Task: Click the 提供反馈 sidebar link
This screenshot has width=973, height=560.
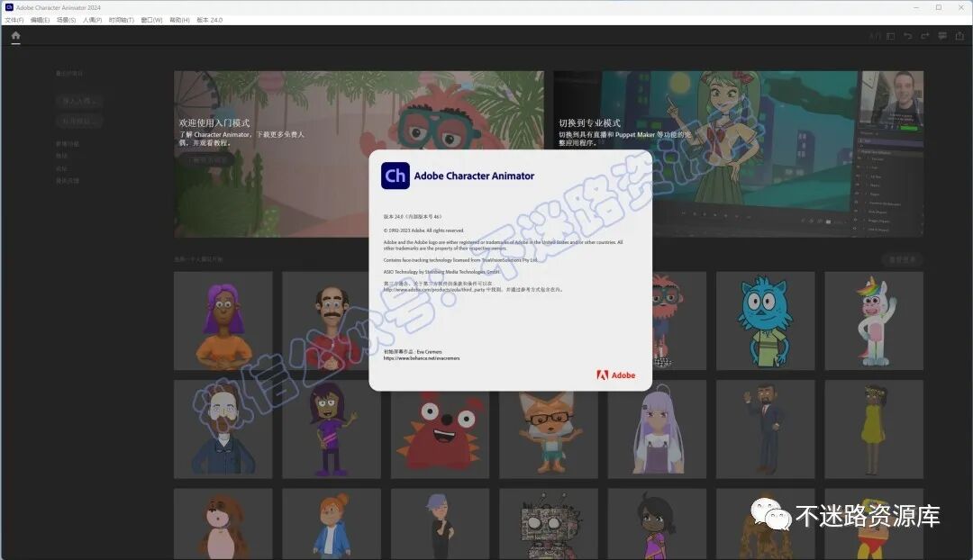Action: (67, 180)
